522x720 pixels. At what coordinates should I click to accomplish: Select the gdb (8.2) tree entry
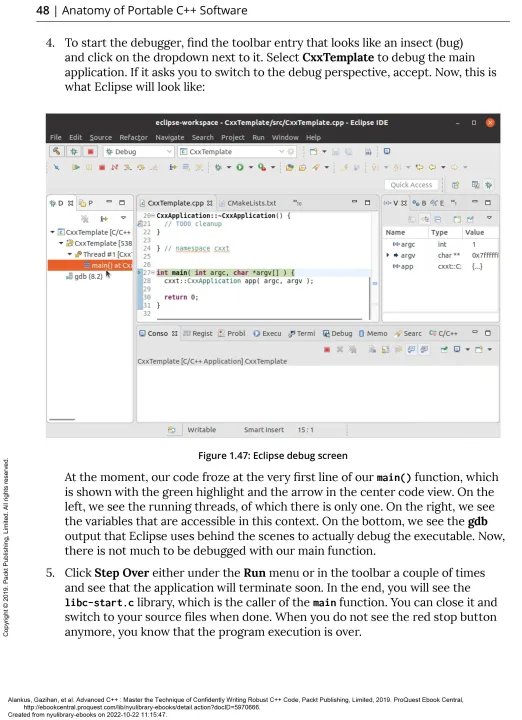point(85,276)
